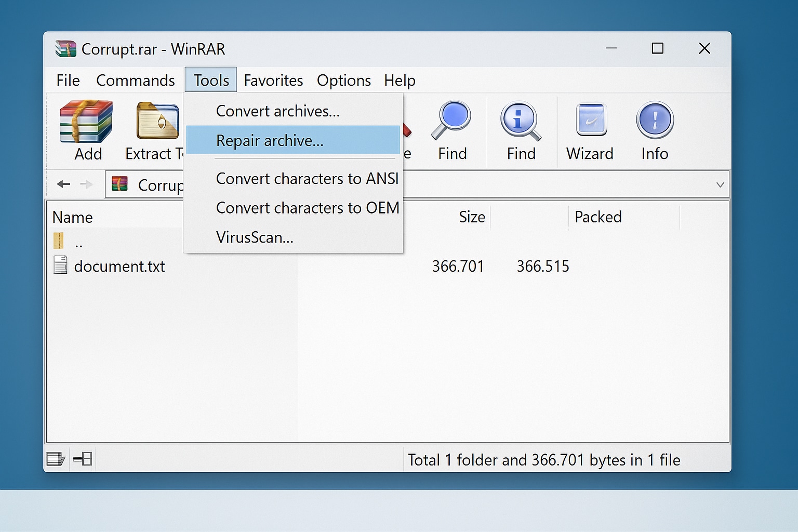Choose Convert characters to ANSI
The height and width of the screenshot is (532, 798).
(x=293, y=179)
